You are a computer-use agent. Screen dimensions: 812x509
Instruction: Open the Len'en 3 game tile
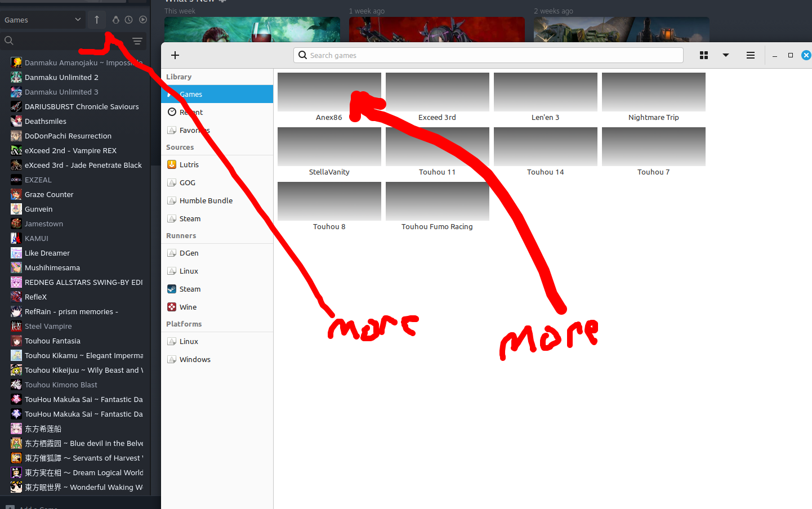[546, 97]
